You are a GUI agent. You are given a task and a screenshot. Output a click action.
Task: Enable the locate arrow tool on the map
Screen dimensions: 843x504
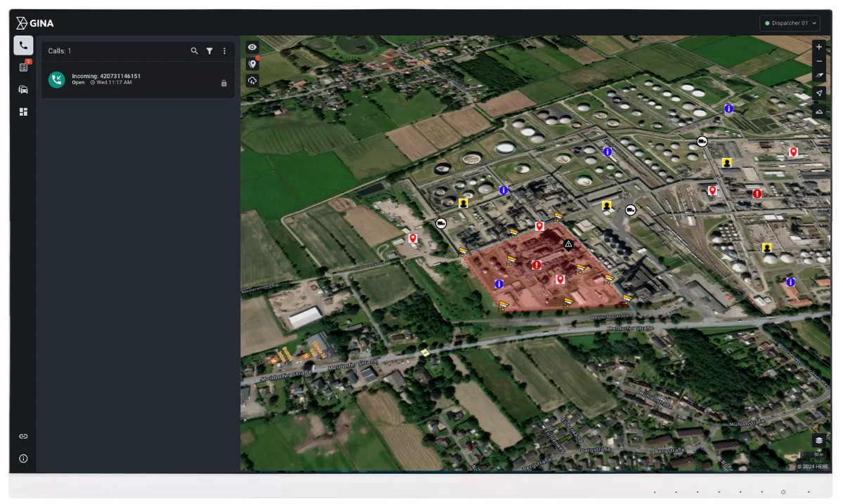click(818, 93)
